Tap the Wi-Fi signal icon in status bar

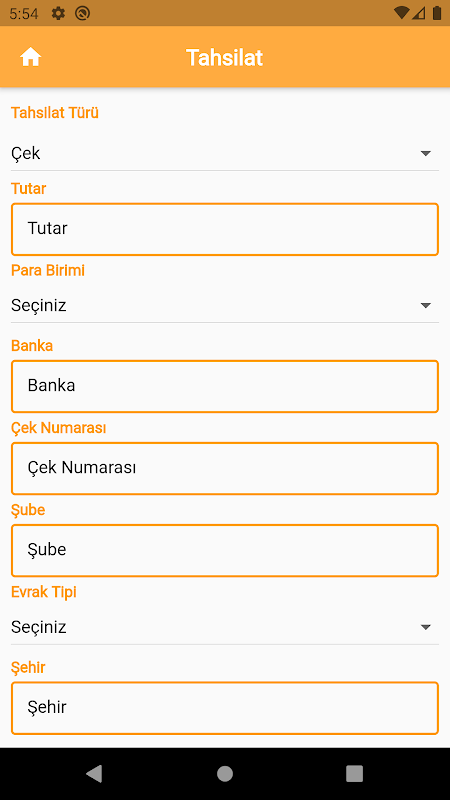point(402,13)
